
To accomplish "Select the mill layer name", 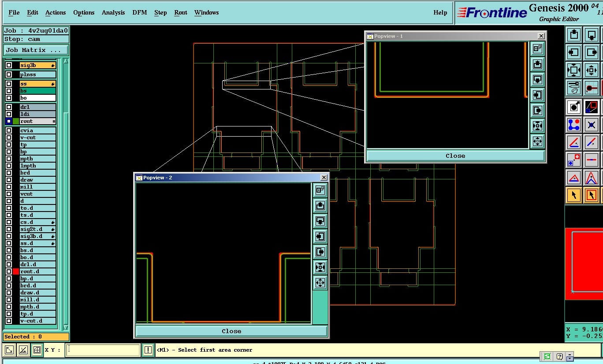I will pos(38,187).
